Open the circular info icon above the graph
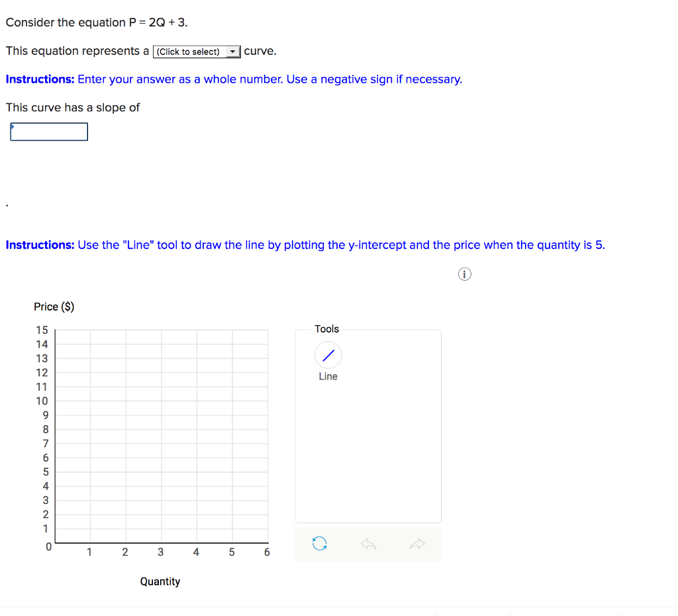The image size is (678, 616). pos(464,274)
